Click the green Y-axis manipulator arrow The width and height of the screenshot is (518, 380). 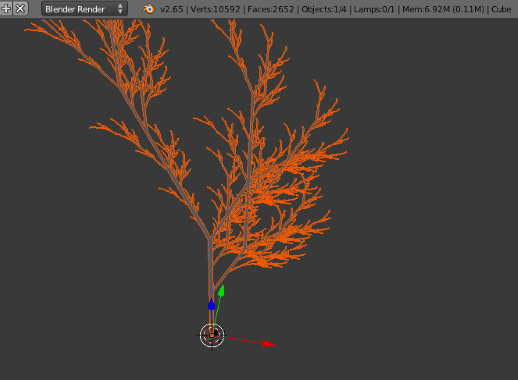pos(221,291)
